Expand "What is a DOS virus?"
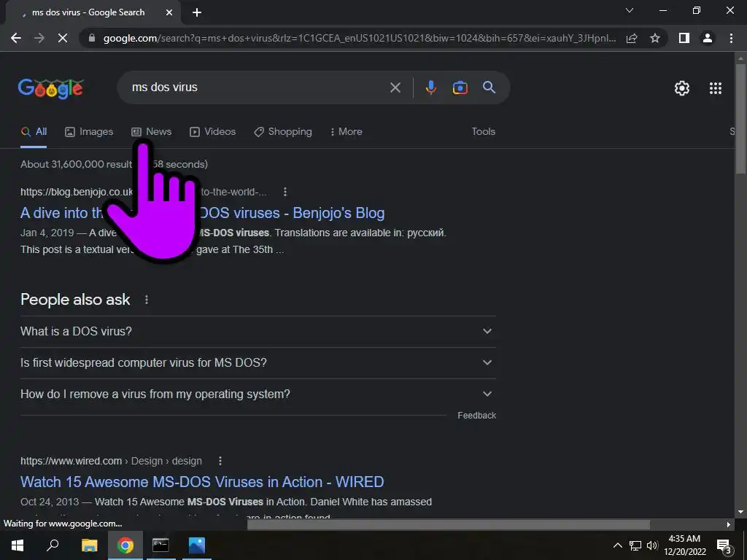 [258, 332]
